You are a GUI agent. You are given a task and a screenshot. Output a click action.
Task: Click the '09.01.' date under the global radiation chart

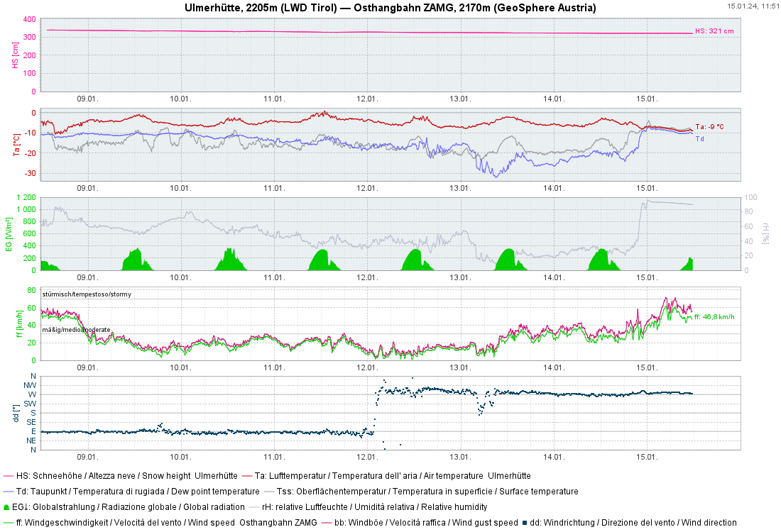point(87,277)
